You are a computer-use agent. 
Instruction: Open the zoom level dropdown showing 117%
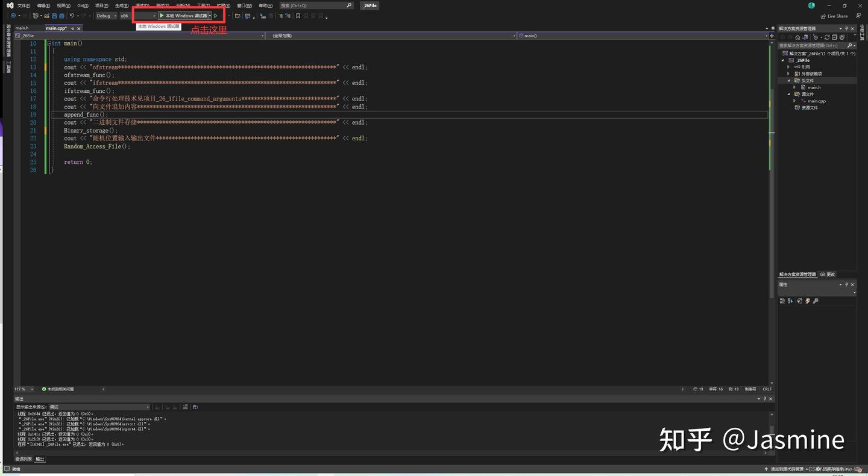[x=23, y=389]
